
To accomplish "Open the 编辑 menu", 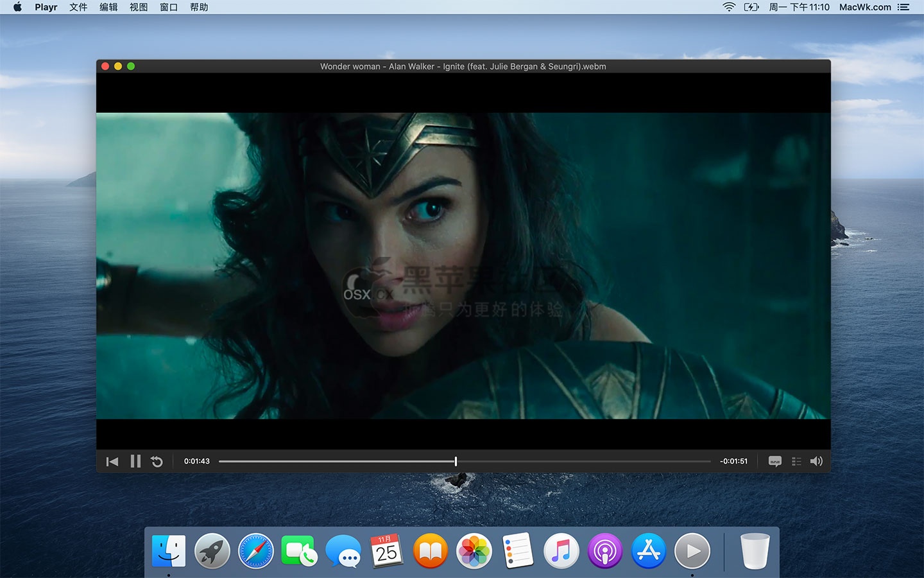I will [108, 7].
